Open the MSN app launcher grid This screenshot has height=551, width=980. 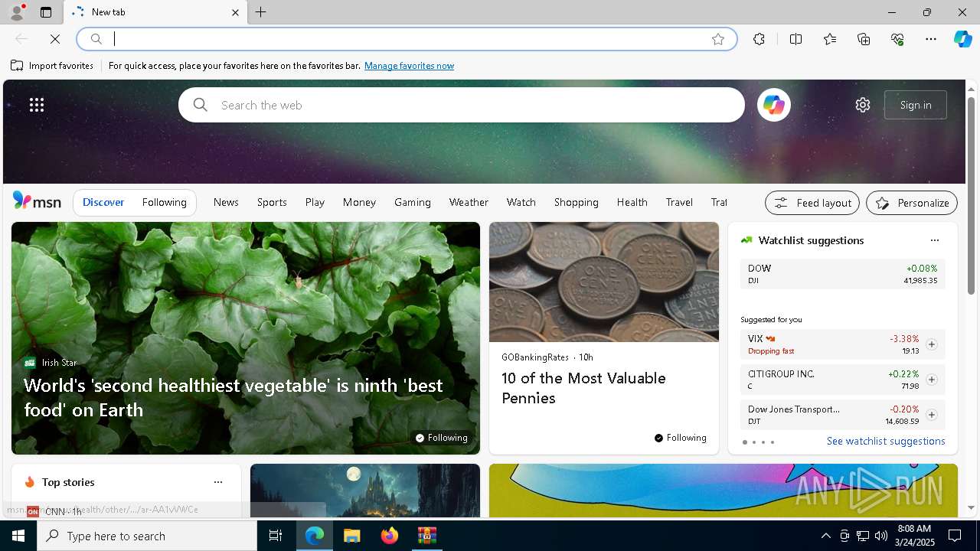point(37,105)
